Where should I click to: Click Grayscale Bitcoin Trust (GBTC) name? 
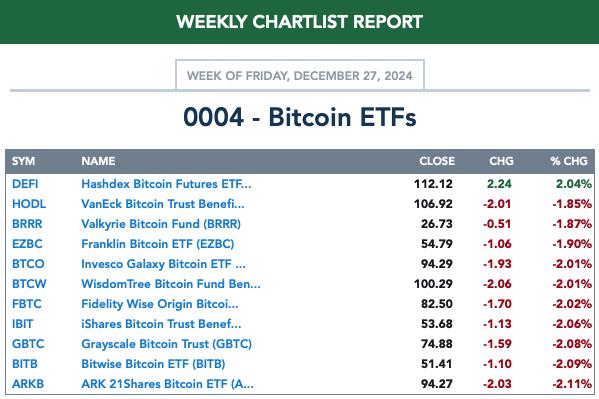point(166,344)
